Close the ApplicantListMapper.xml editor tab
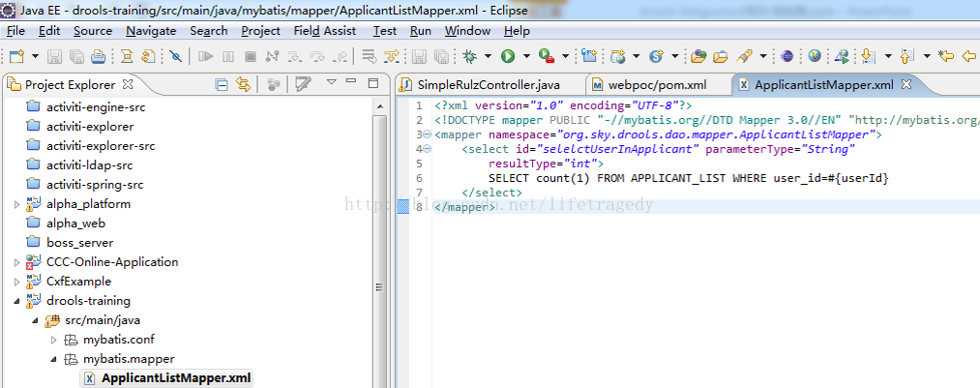This screenshot has width=980, height=388. pos(906,83)
